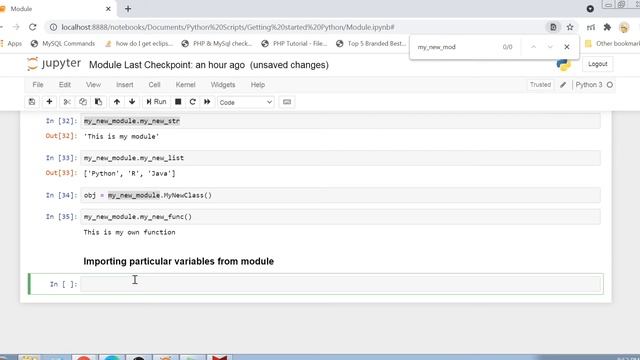The width and height of the screenshot is (640, 360).
Task: Click the browser address bar URL
Action: pyautogui.click(x=228, y=27)
